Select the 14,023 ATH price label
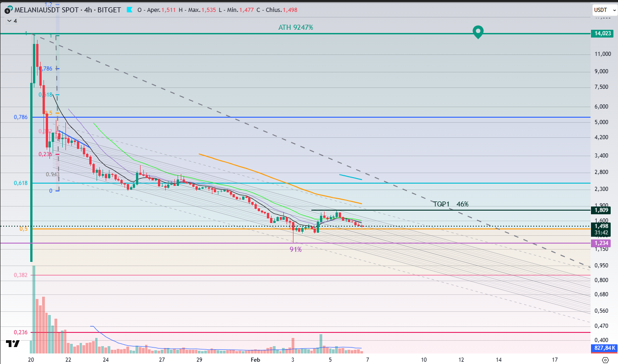Image resolution: width=618 pixels, height=364 pixels. click(602, 33)
